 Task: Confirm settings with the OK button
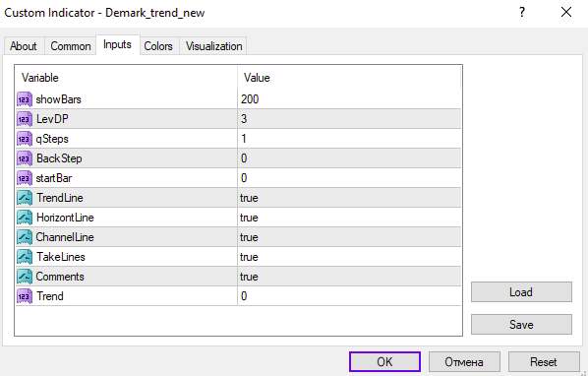(384, 362)
